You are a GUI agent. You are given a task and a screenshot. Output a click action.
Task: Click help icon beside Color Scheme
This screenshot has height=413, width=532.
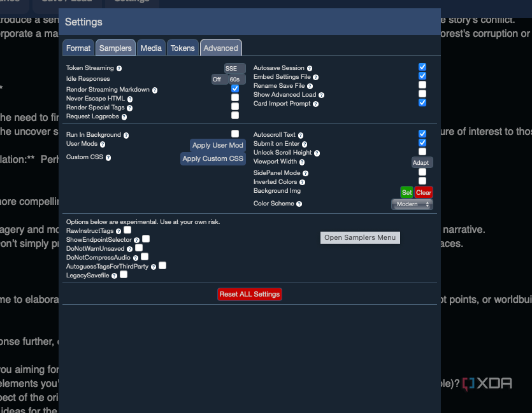[x=299, y=204]
